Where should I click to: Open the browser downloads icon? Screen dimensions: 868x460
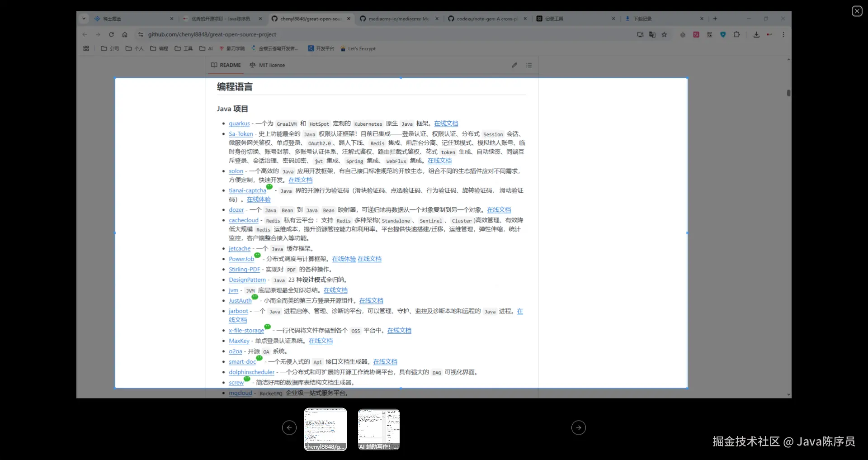coord(756,34)
